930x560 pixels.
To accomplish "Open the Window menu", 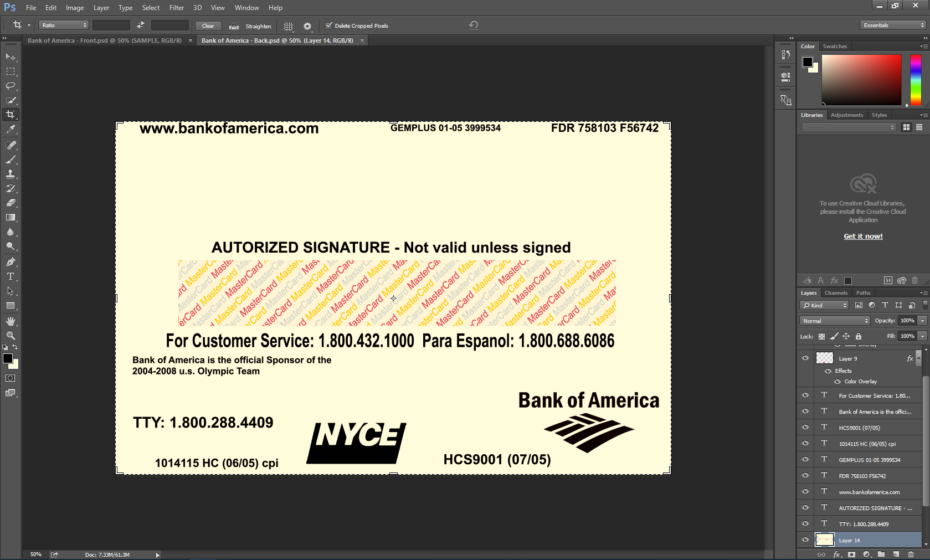I will click(x=246, y=8).
